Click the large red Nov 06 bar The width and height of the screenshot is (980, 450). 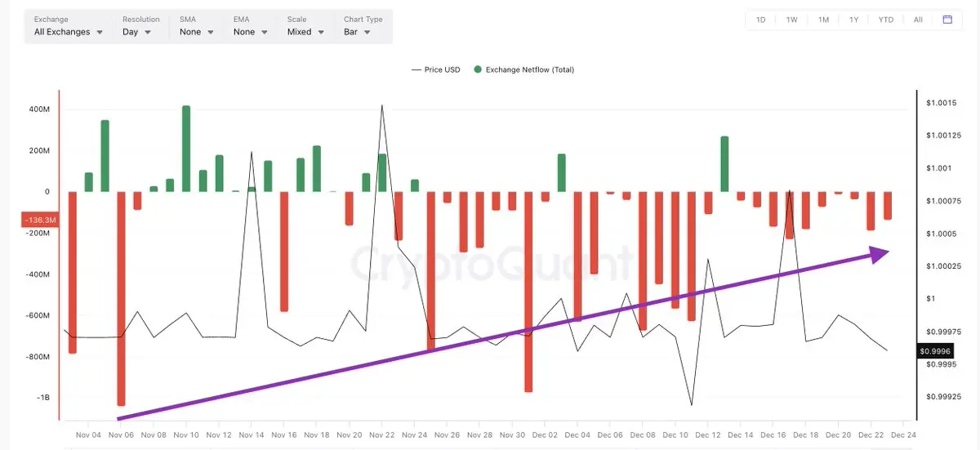(121, 299)
